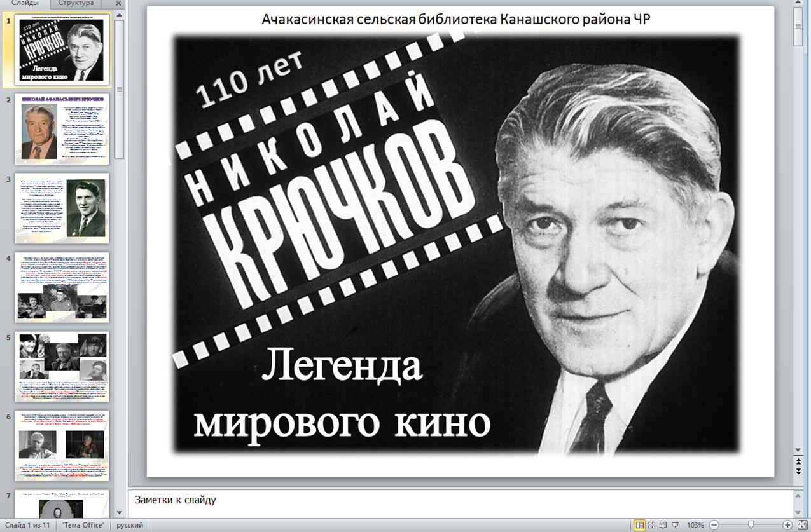Select slide 2 thumbnail with Крючков portrait
This screenshot has width=811, height=532.
point(62,129)
